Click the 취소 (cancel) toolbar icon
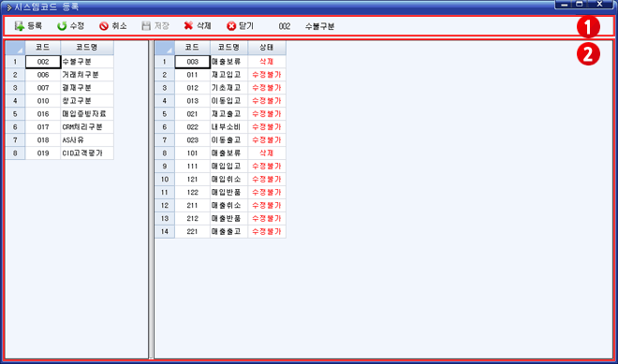 click(104, 26)
